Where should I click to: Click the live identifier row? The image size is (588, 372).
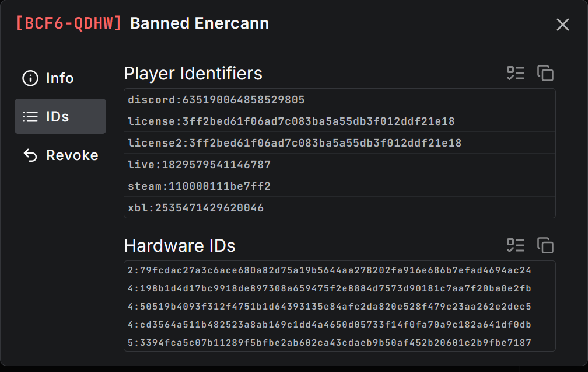339,165
